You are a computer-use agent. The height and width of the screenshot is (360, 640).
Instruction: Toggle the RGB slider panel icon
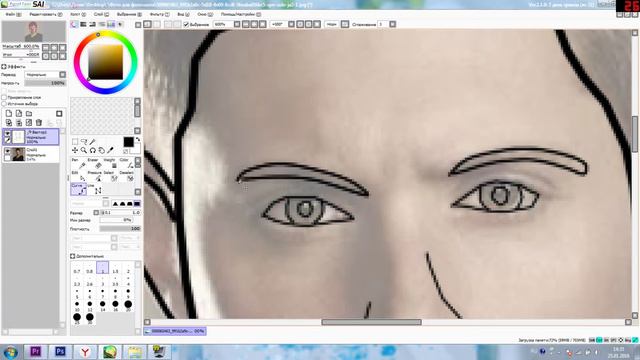[83, 24]
